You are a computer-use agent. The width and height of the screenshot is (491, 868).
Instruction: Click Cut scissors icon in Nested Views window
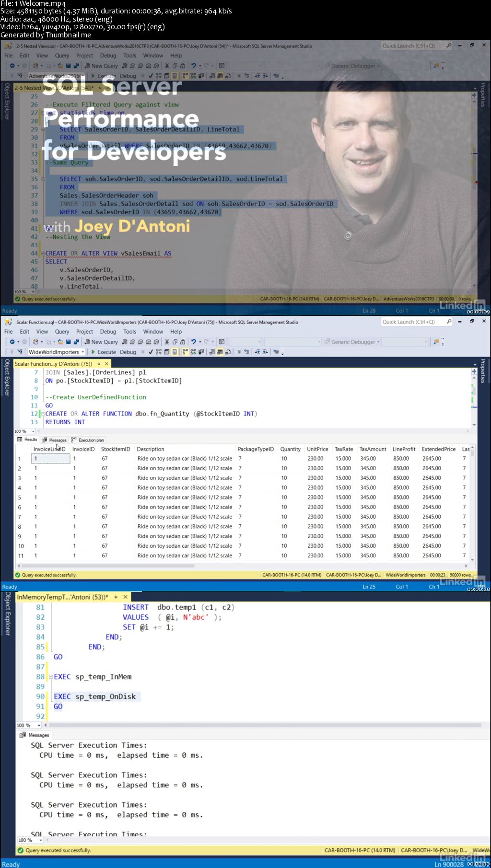point(167,66)
